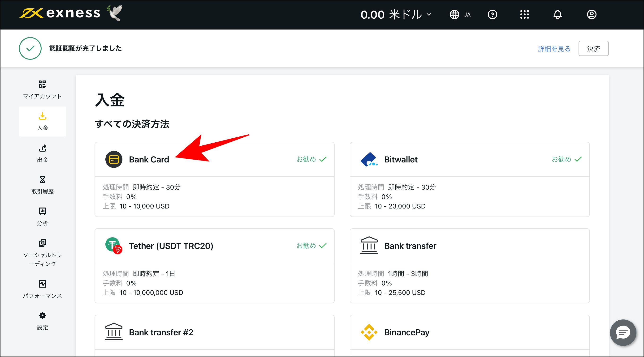Open 設定 with the gear icon
Screen dimensions: 644x357
(x=42, y=315)
